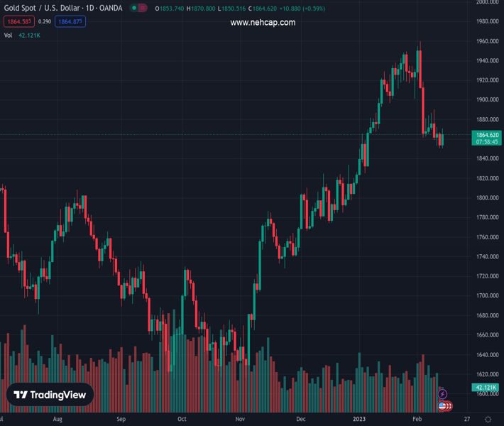This screenshot has height=426, width=504.
Task: Click the volume value label 42.121K on axis
Action: coord(487,387)
